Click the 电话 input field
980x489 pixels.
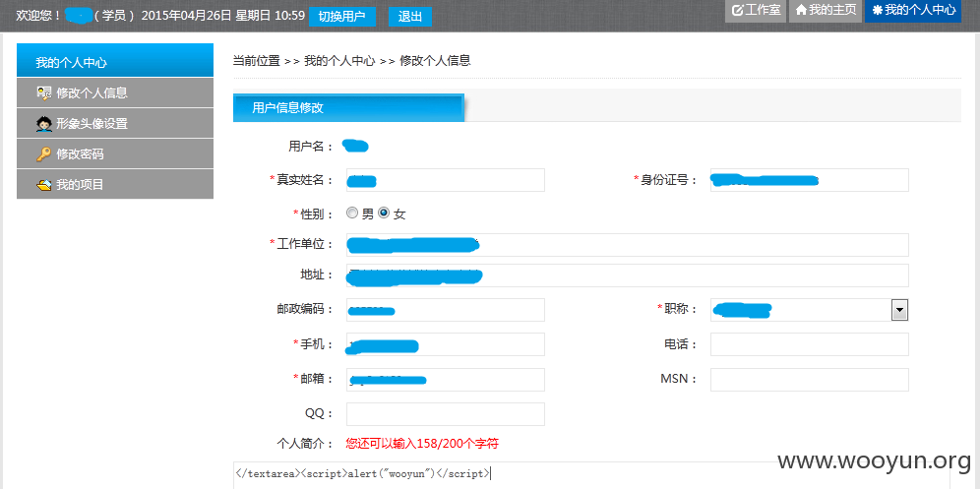[810, 344]
